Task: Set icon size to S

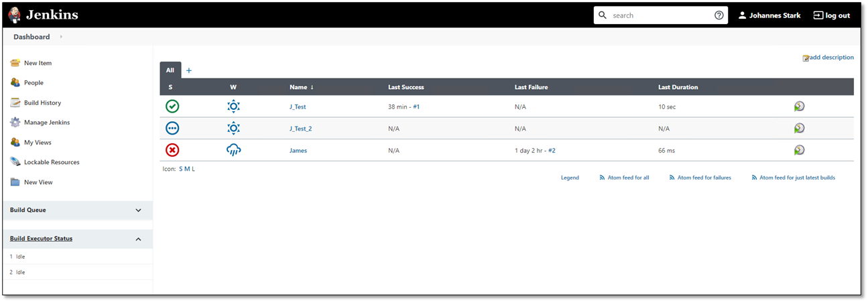Action: tap(181, 169)
